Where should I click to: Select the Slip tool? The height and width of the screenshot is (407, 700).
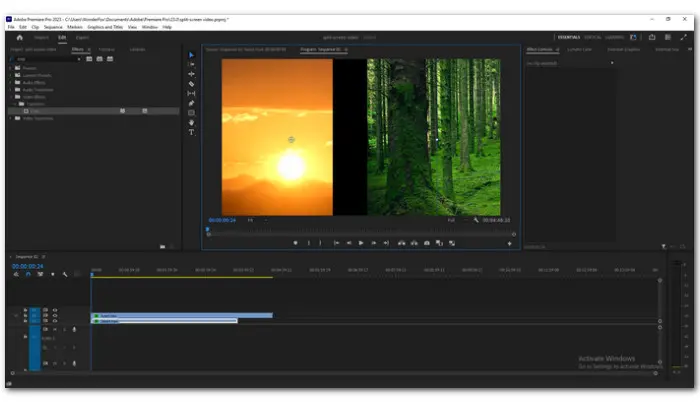(192, 93)
